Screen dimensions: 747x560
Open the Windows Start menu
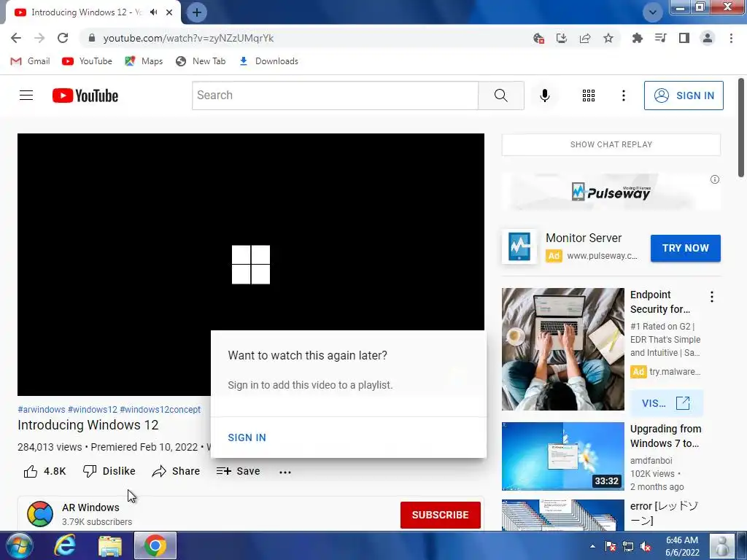(x=18, y=545)
